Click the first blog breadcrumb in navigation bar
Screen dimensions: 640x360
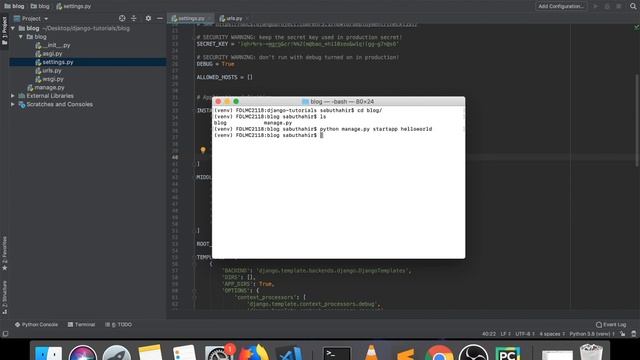pos(14,6)
